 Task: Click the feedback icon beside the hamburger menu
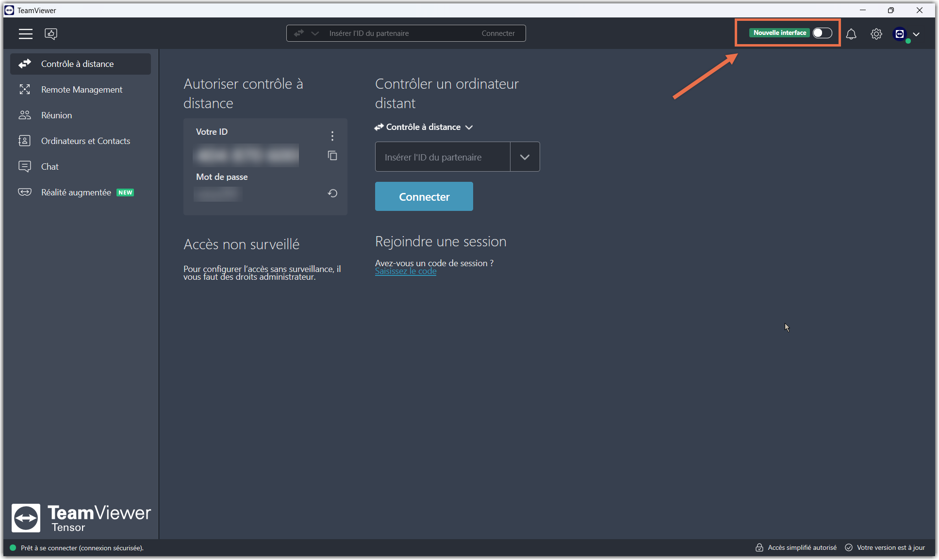point(51,33)
